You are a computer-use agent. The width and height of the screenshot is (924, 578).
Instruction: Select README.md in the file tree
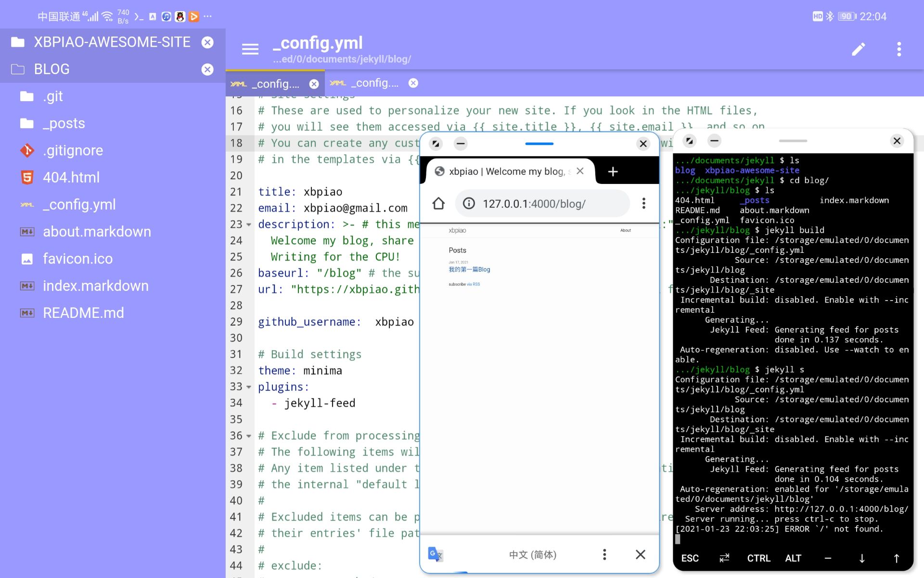[x=84, y=313]
